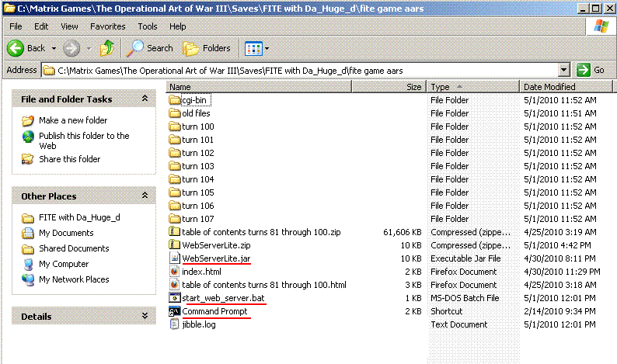Select the cgi-bin folder icon
The image size is (617, 364).
coord(174,100)
